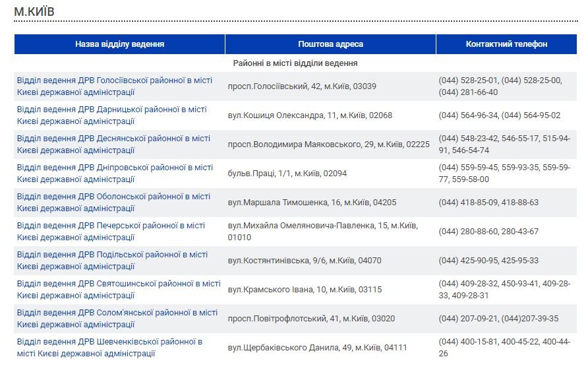This screenshot has width=588, height=390.
Task: Click the address 'просп.Голосіївський, 42'
Action: pos(302,86)
